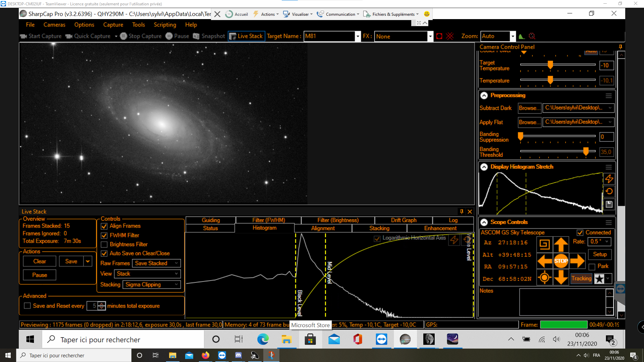Click the spiral search scope icon
This screenshot has width=644, height=362.
click(544, 244)
